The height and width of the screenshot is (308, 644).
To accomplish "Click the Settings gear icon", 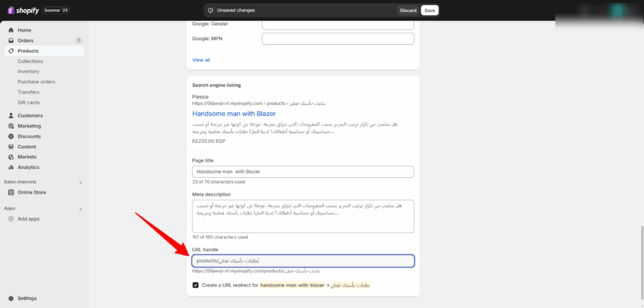I will pyautogui.click(x=11, y=298).
